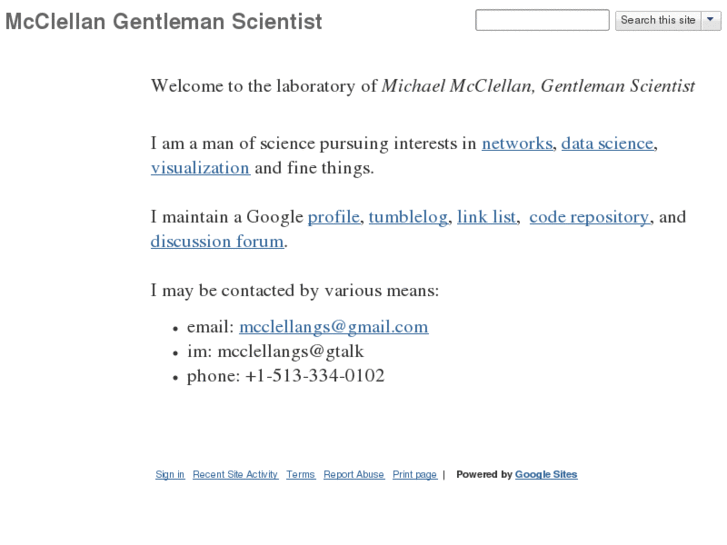Visit the visualization link

(200, 167)
